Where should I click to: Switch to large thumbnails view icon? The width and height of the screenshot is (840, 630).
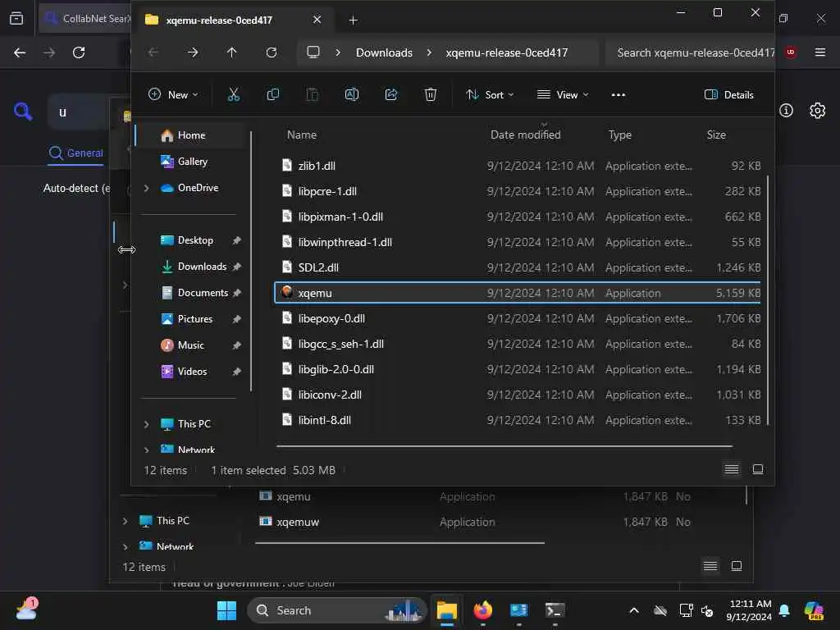(x=757, y=469)
